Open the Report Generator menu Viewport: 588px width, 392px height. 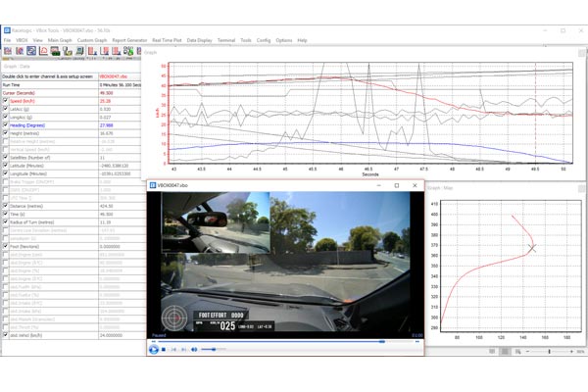[129, 40]
